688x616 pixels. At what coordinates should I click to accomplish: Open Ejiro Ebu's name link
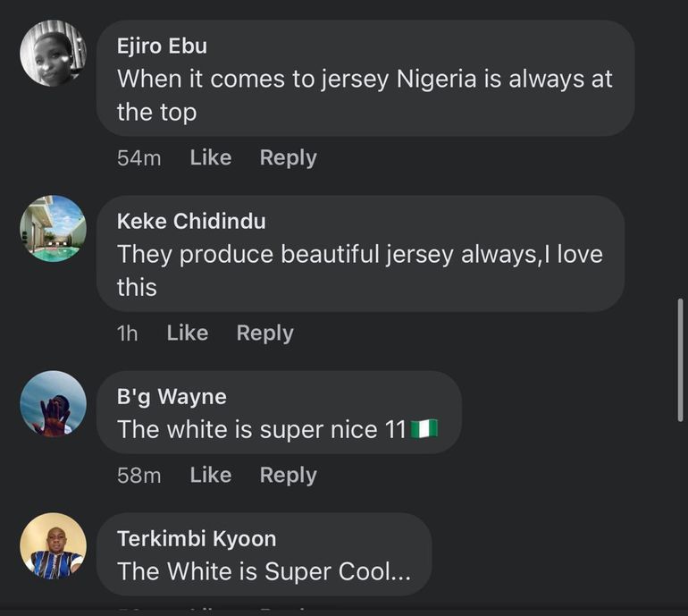pyautogui.click(x=162, y=46)
